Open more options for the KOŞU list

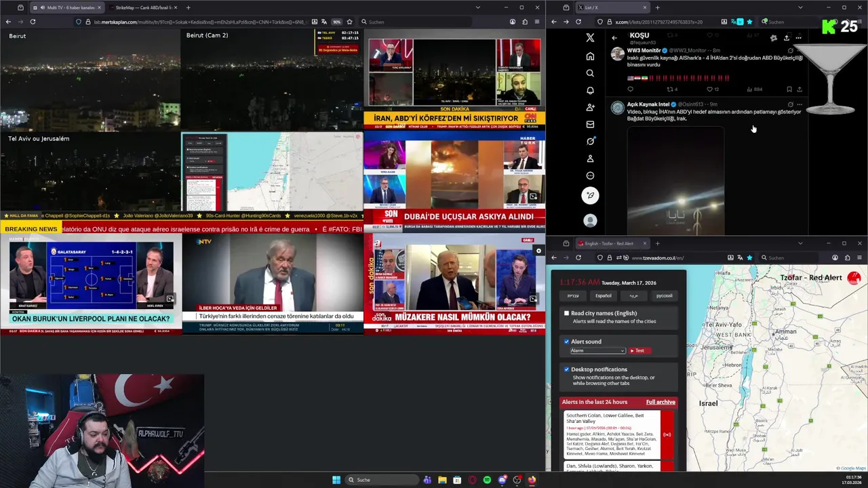coord(798,38)
